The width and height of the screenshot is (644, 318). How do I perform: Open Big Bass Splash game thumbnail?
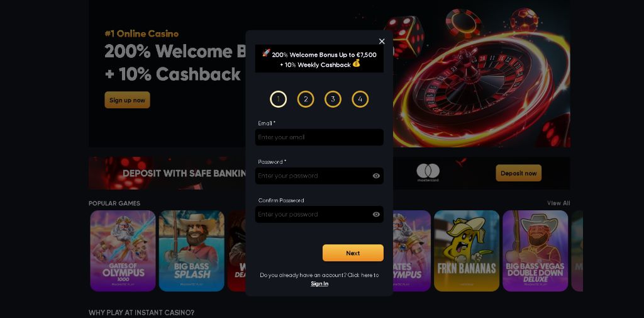point(192,251)
